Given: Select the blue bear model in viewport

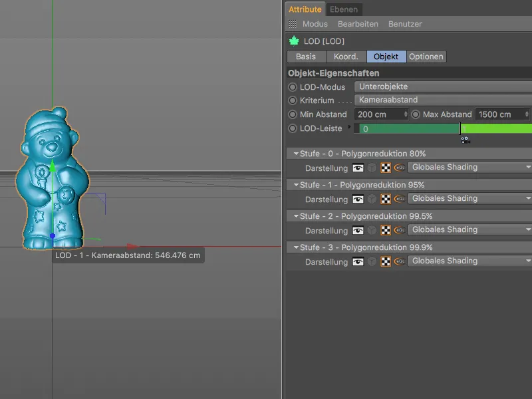Looking at the screenshot, I should click(53, 178).
